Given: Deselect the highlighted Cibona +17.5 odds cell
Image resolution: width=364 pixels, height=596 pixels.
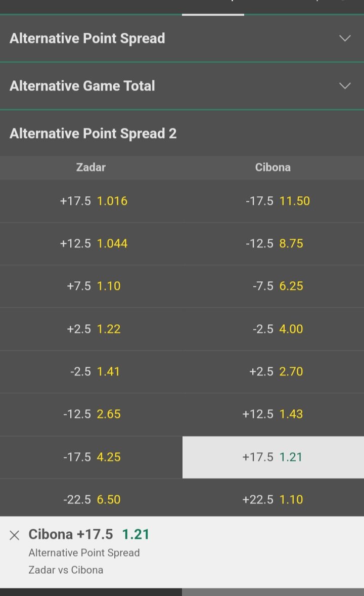Looking at the screenshot, I should coord(273,457).
